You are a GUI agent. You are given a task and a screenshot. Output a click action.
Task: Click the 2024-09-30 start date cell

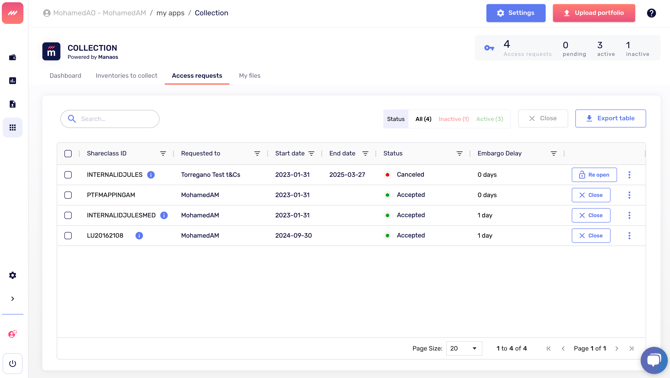click(x=293, y=235)
